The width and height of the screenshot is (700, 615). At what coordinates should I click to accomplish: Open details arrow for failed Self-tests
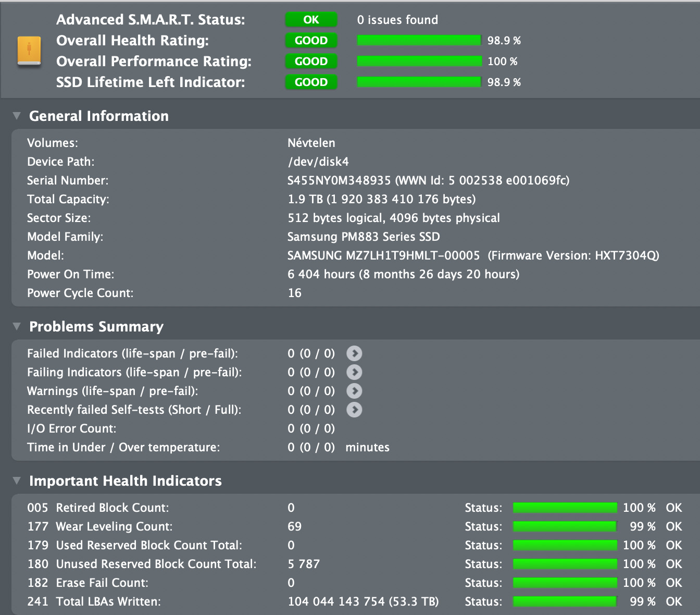coord(354,410)
